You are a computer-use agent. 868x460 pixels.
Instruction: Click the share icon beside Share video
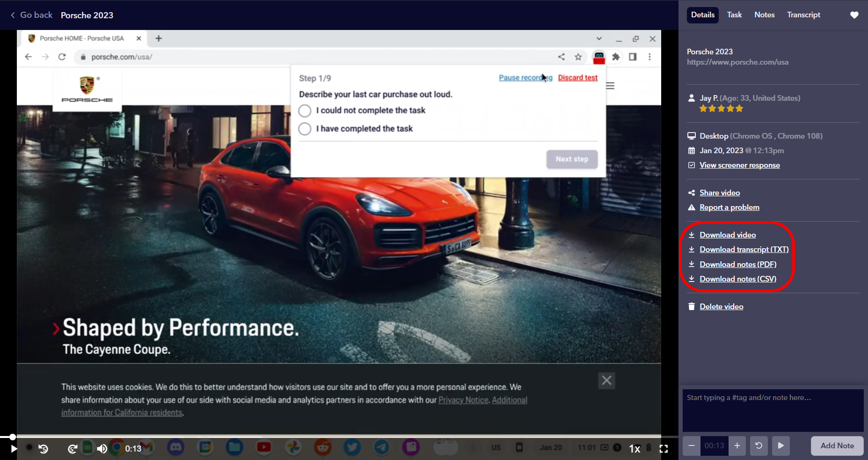pos(692,193)
